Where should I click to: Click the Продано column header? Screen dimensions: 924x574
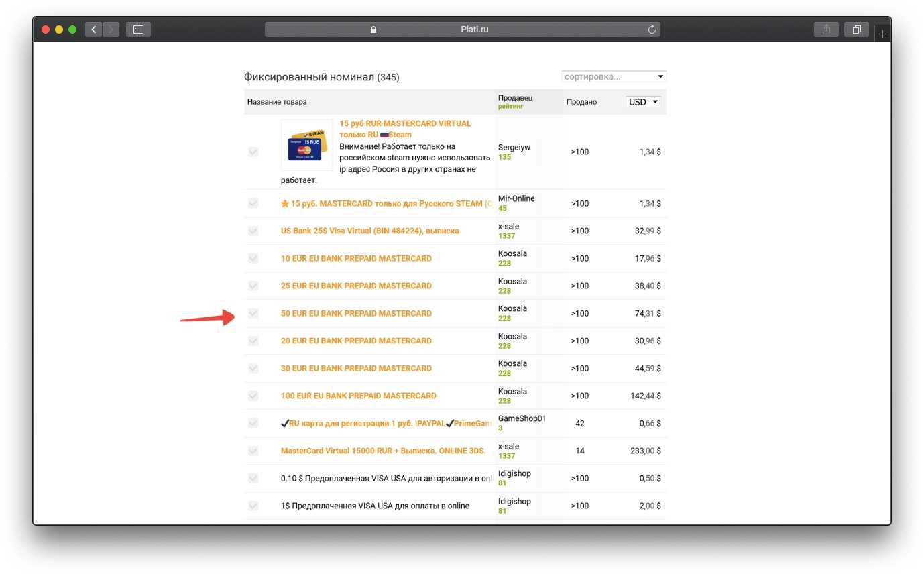(581, 102)
